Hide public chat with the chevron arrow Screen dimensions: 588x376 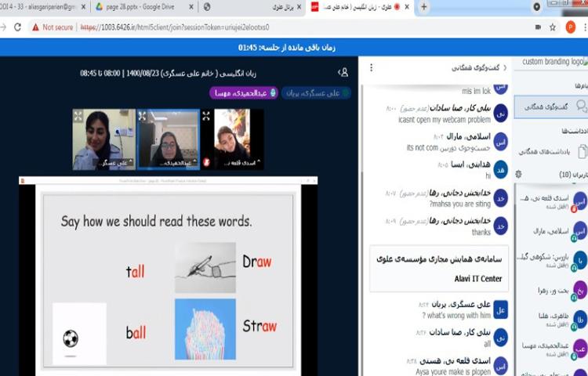[505, 68]
